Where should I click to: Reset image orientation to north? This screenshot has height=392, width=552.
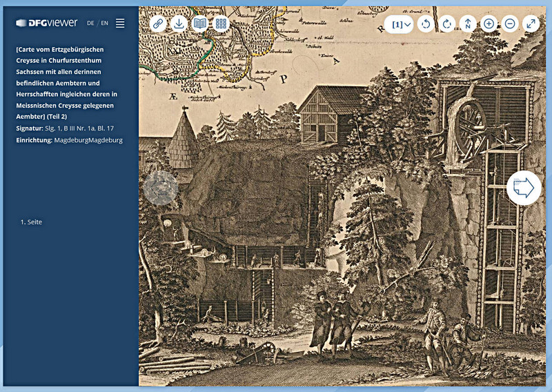click(x=468, y=24)
